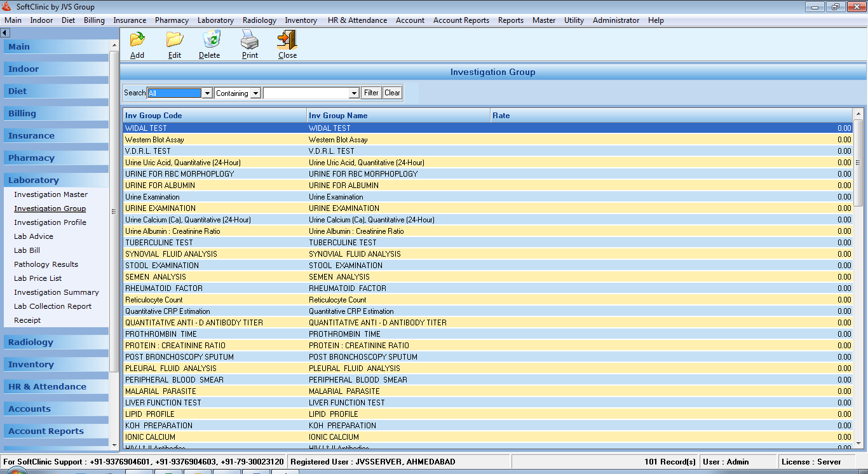Click the Edit folder icon
Image resolution: width=868 pixels, height=474 pixels.
click(x=174, y=40)
